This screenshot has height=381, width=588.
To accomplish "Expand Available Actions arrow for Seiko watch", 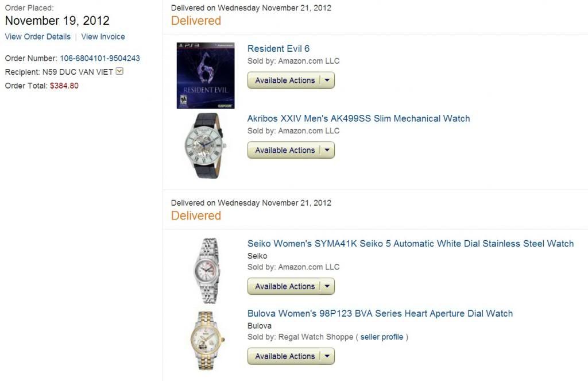I will (327, 286).
